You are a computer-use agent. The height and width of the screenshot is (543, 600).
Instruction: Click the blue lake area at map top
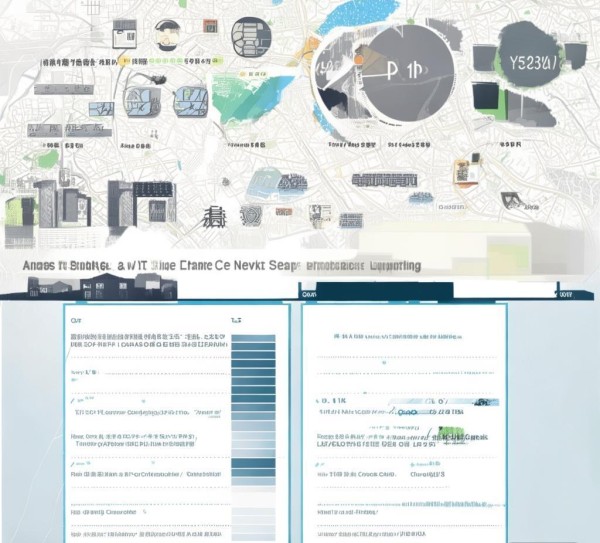pos(358,15)
